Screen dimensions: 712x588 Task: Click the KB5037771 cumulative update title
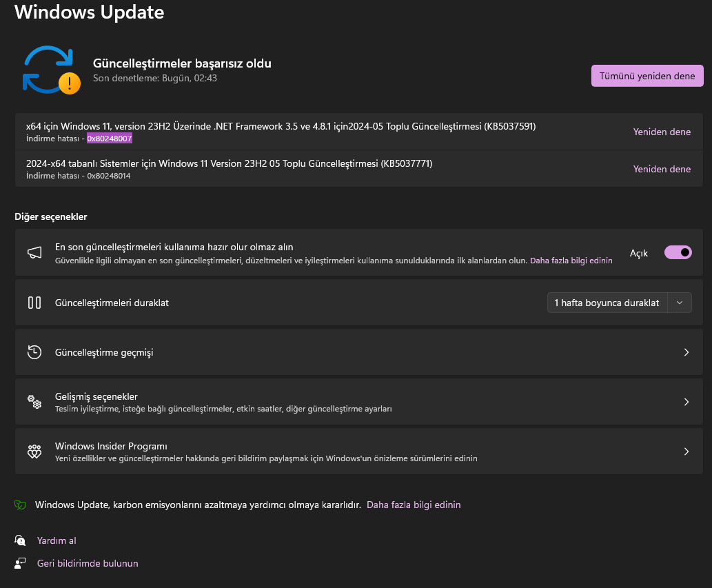[x=229, y=163]
